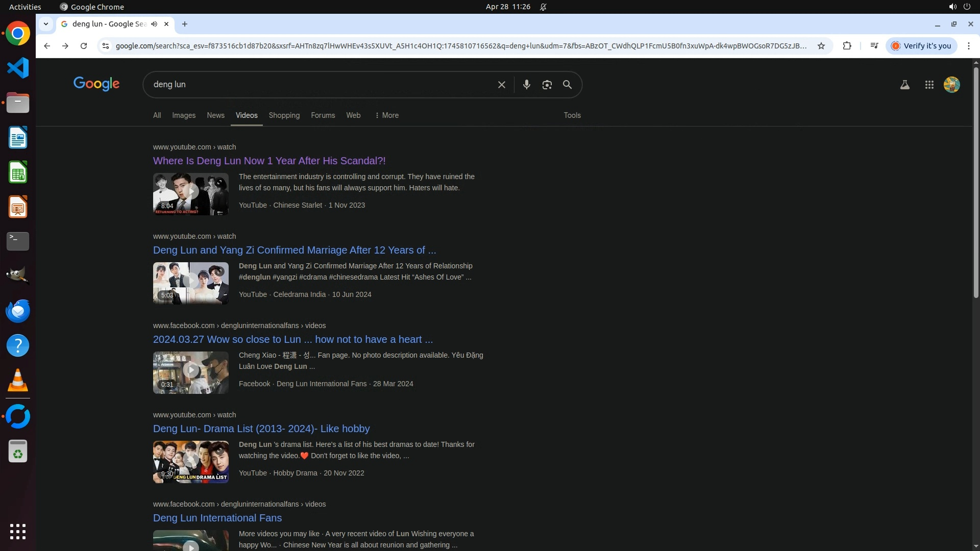Open Chrome Extensions puzzle icon
Screen dimensions: 980x551
(847, 46)
